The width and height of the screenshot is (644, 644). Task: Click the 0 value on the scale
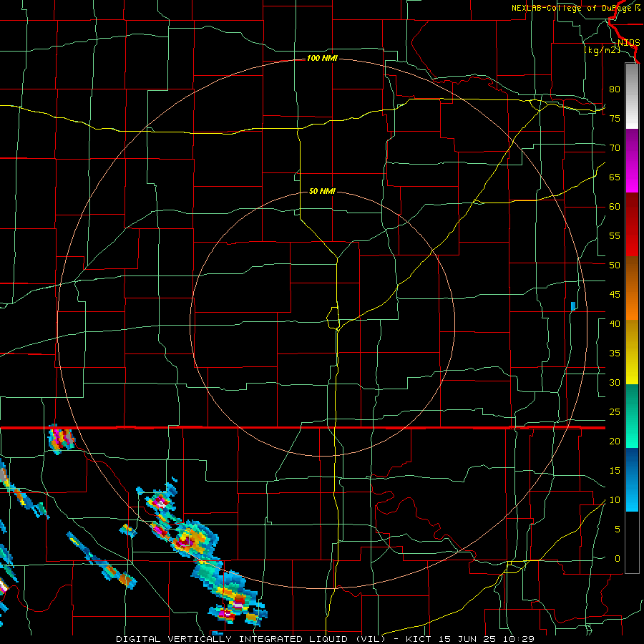click(x=618, y=559)
